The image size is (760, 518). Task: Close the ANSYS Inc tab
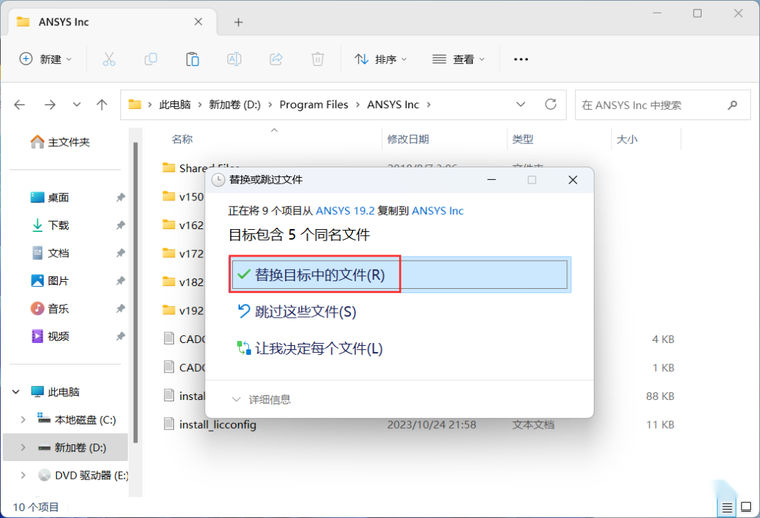tap(198, 22)
